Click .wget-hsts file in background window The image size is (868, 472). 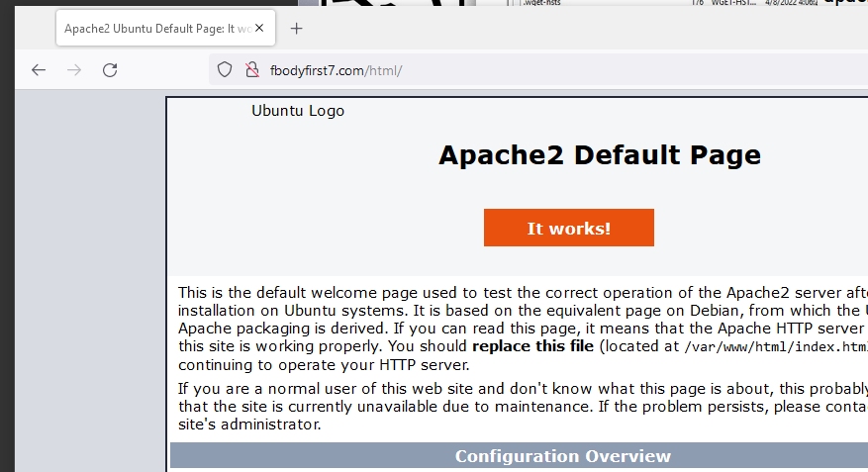(542, 3)
